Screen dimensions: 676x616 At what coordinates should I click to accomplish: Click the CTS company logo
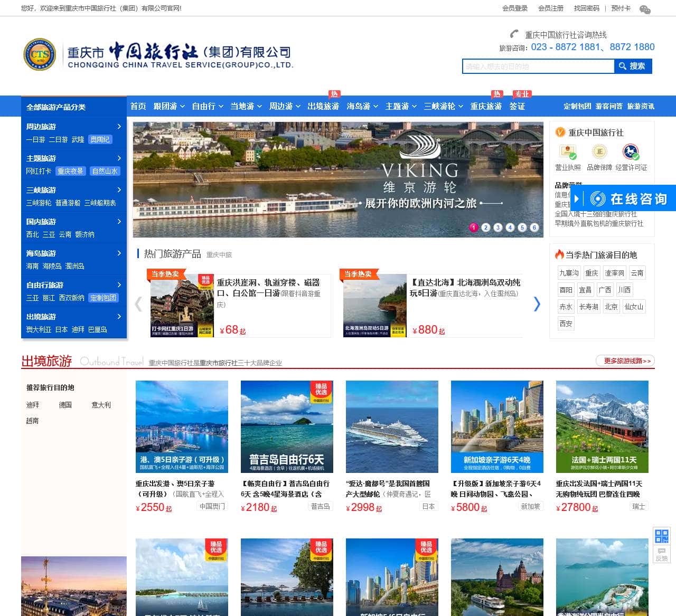pos(40,54)
